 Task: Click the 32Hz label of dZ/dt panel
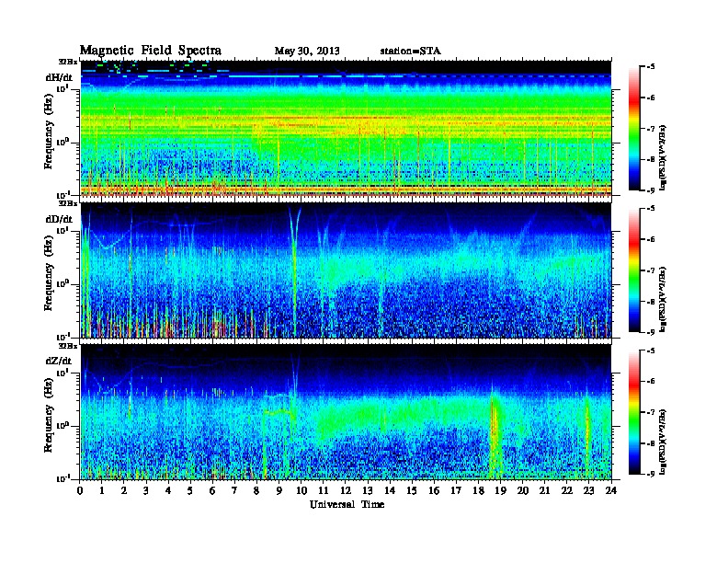click(68, 346)
